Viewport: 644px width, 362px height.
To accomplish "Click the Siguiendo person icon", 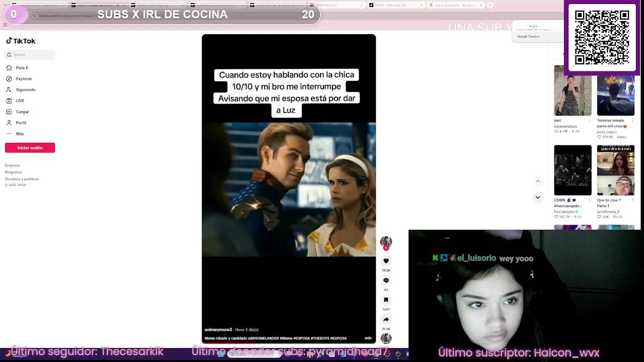I will pyautogui.click(x=9, y=90).
